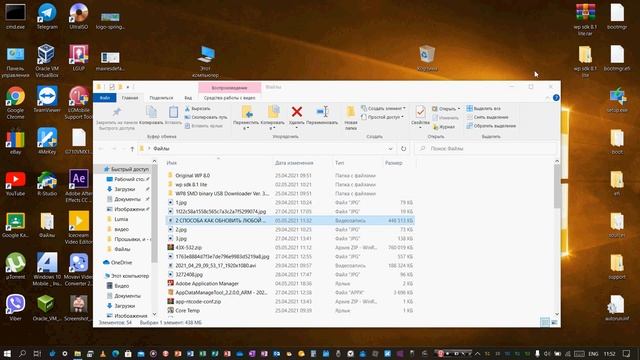Select UltraISO desktop icon

click(x=78, y=16)
